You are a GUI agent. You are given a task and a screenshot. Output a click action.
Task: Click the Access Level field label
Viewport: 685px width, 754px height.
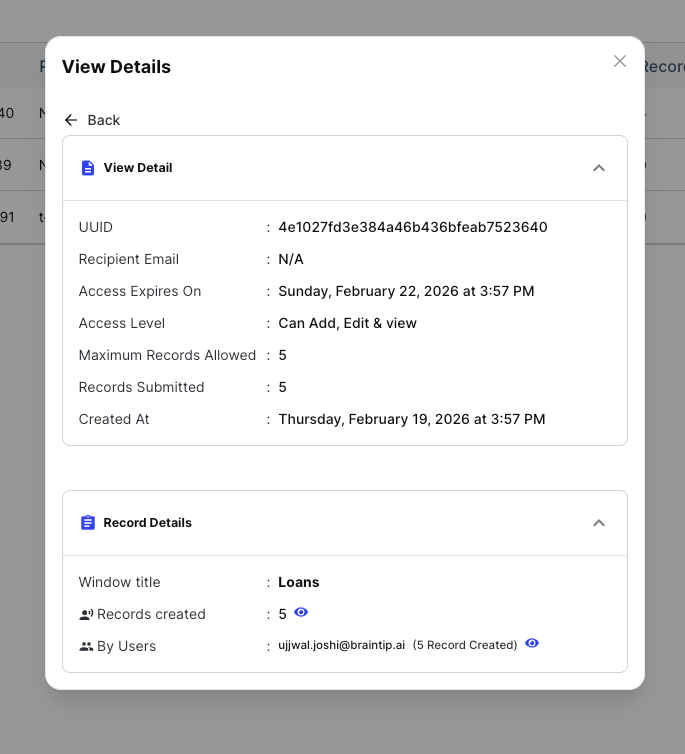(122, 323)
